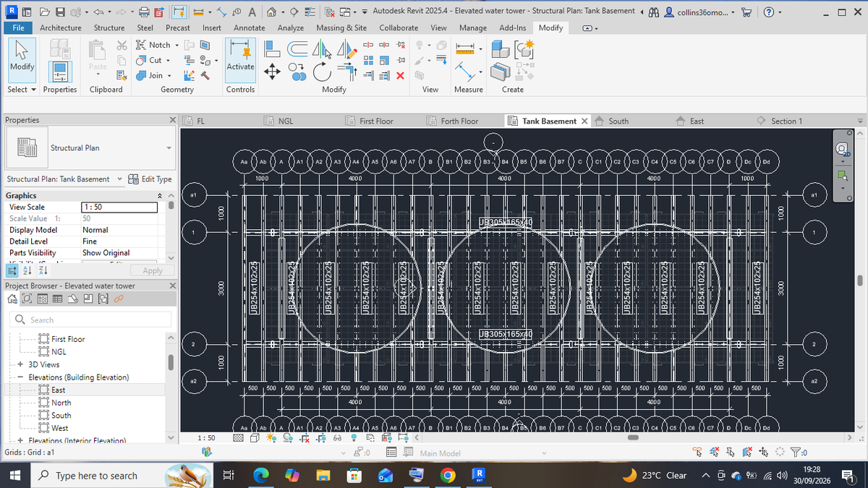The width and height of the screenshot is (868, 488).
Task: Toggle the sun path icon in view bar
Action: point(271,438)
